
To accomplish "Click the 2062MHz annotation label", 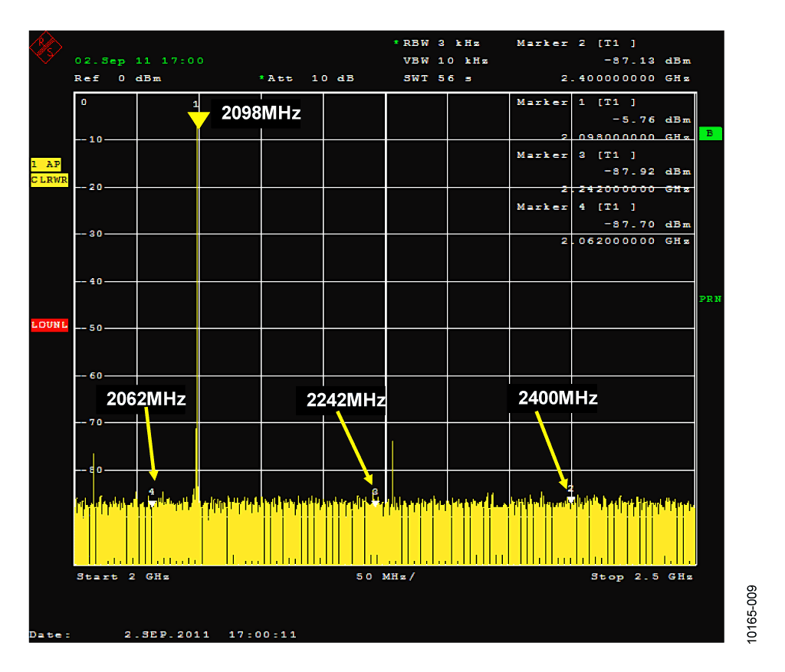I will pyautogui.click(x=146, y=398).
